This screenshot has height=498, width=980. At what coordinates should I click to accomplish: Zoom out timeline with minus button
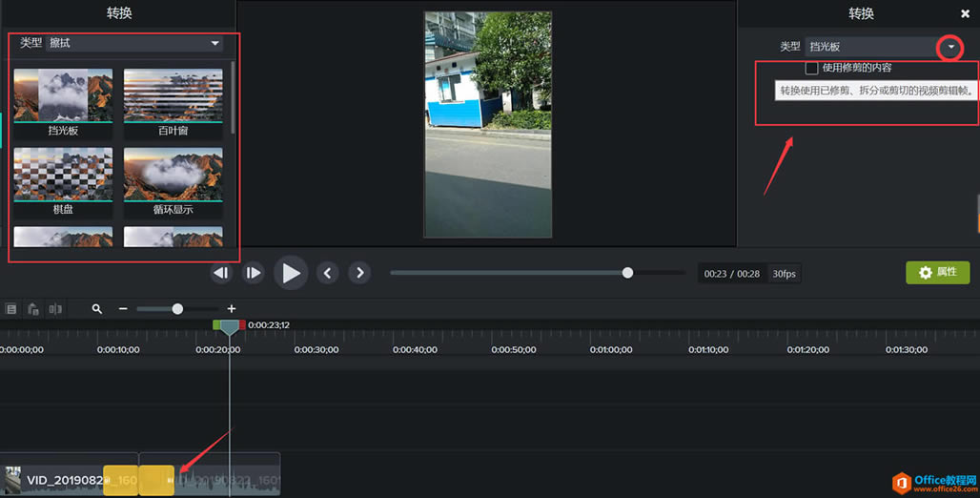point(123,308)
